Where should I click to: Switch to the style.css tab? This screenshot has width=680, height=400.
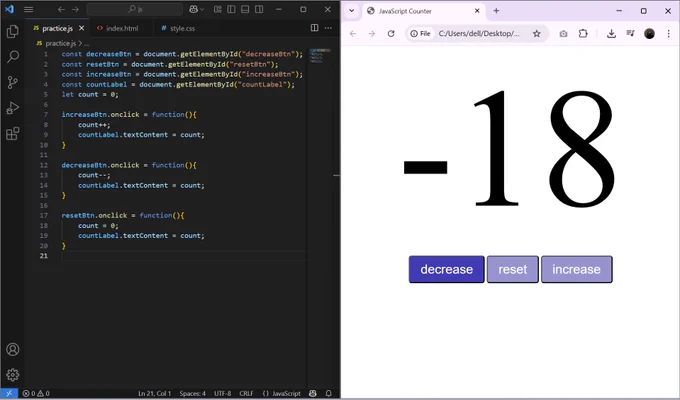182,28
